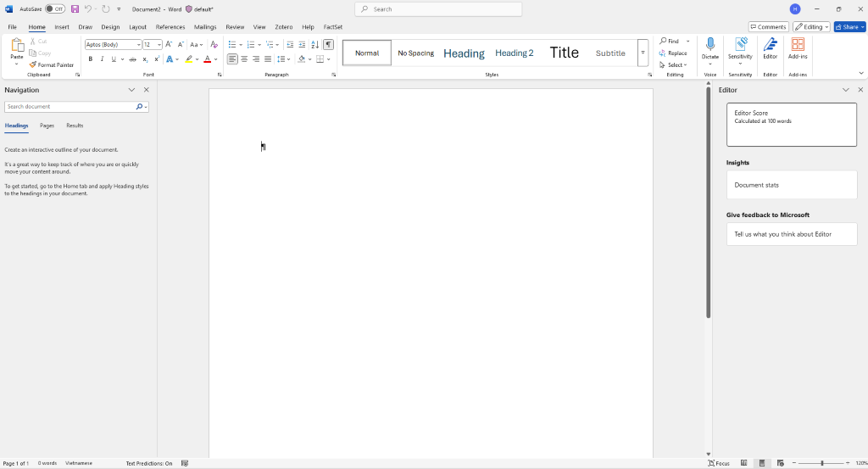
Task: Expand numbering list dropdown
Action: 259,44
